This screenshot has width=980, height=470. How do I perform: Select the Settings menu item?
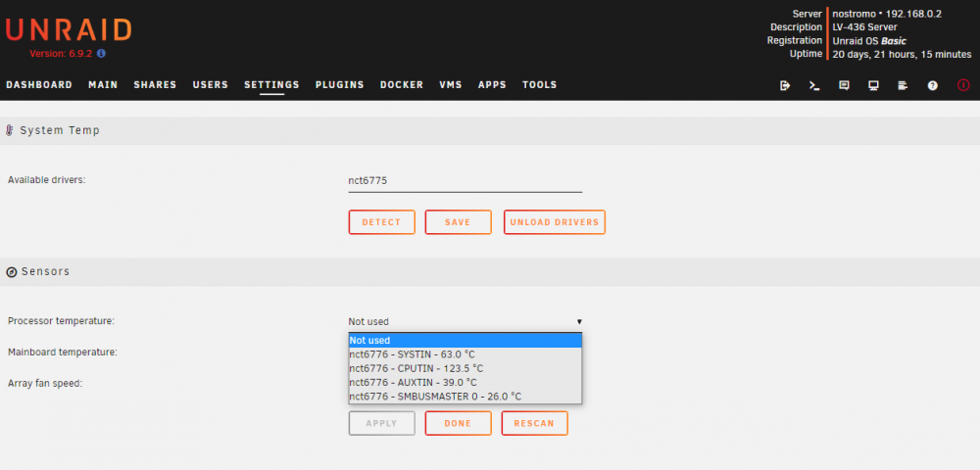coord(271,85)
